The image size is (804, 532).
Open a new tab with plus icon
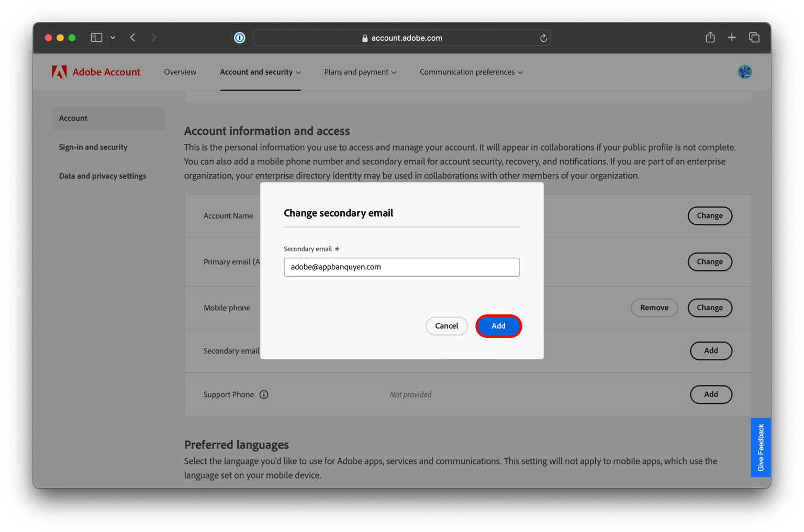(732, 38)
